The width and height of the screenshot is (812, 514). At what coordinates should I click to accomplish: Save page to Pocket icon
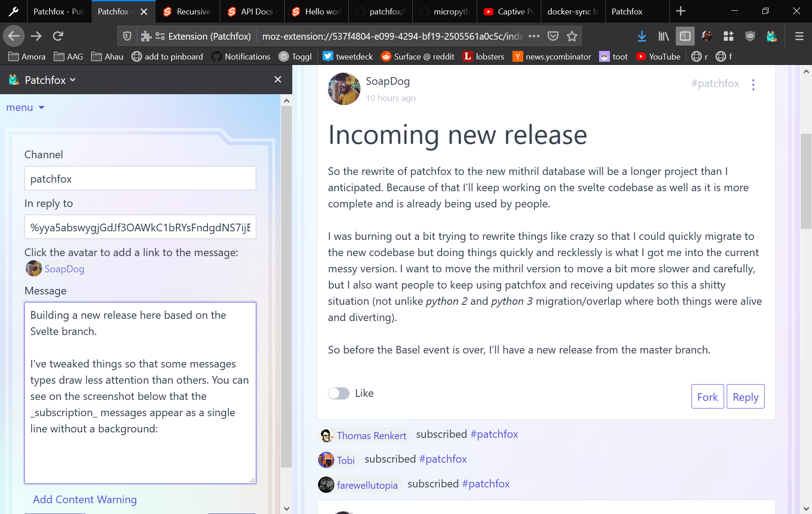click(553, 36)
